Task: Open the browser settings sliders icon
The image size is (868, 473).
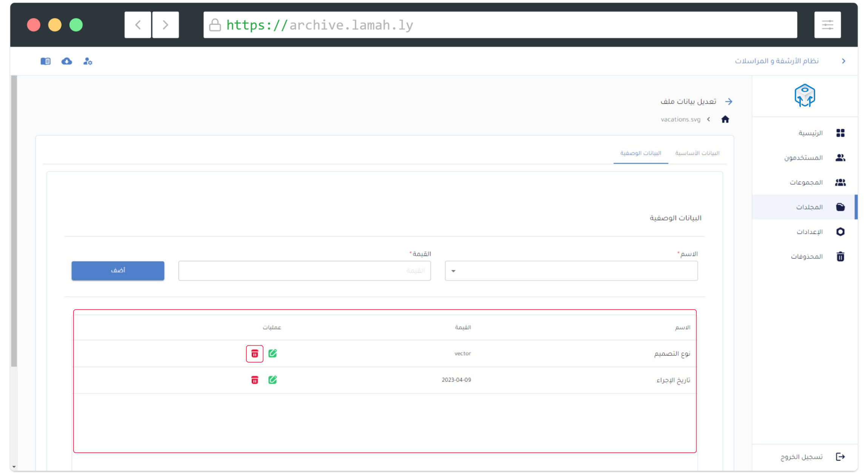Action: coord(827,25)
